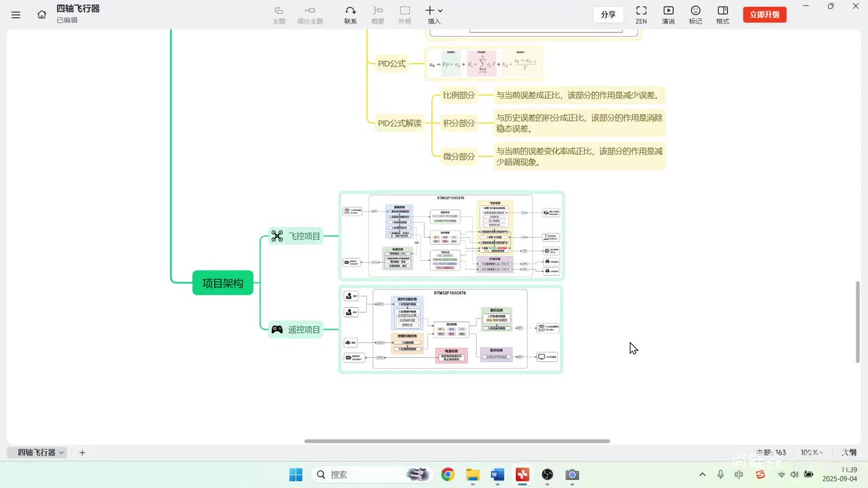
Task: Click the Sogou input tray icon
Action: coord(760,474)
